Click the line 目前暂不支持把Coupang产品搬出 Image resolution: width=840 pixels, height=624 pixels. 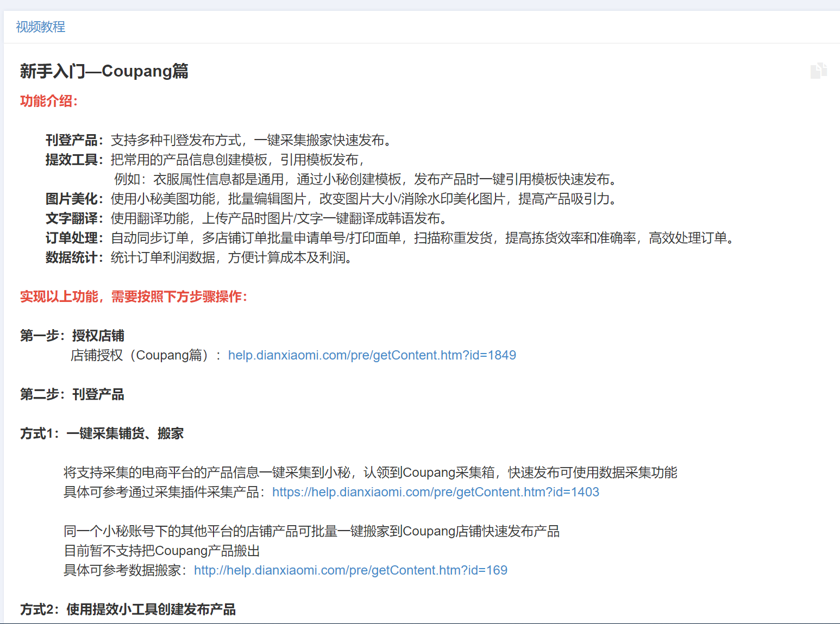coord(162,551)
